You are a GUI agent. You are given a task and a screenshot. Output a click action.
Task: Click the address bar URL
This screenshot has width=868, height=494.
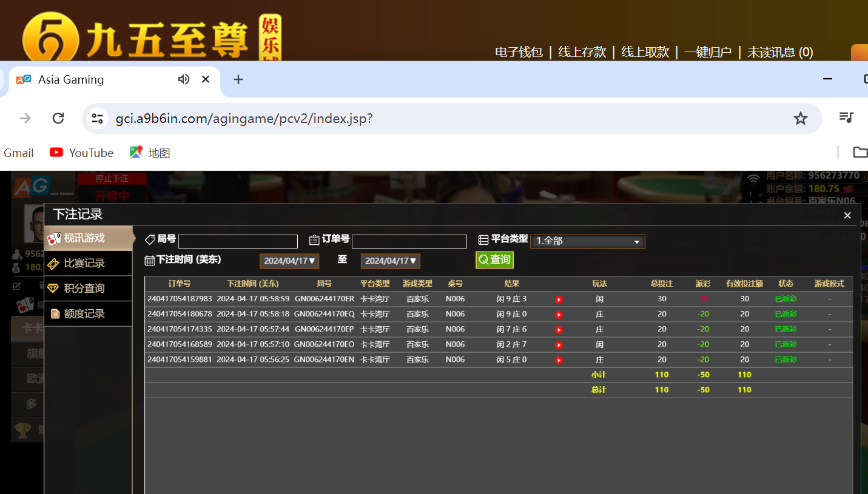tap(244, 119)
